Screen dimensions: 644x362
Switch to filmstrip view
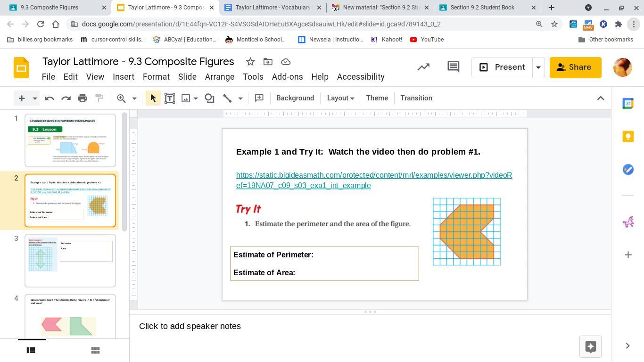coord(31,350)
